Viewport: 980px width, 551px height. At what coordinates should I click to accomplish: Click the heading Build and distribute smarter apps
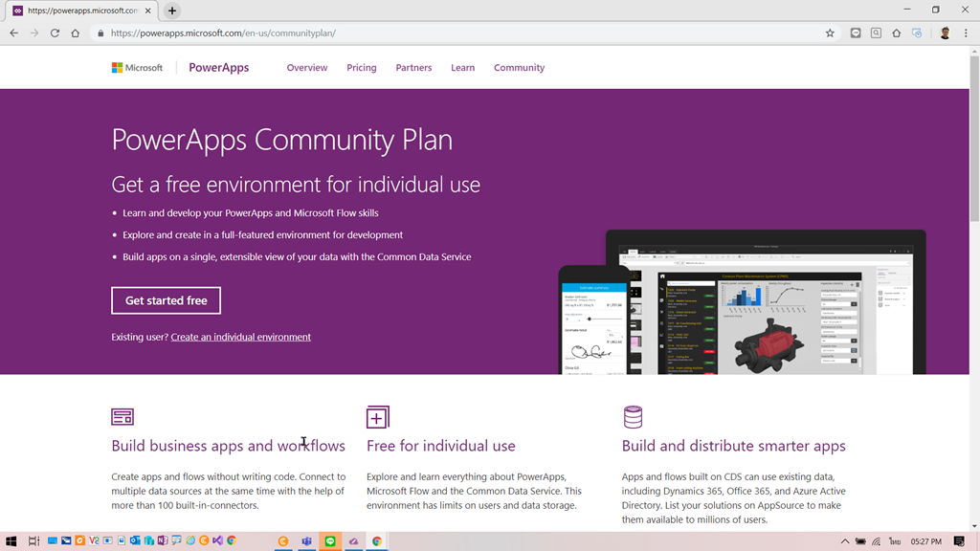point(733,446)
